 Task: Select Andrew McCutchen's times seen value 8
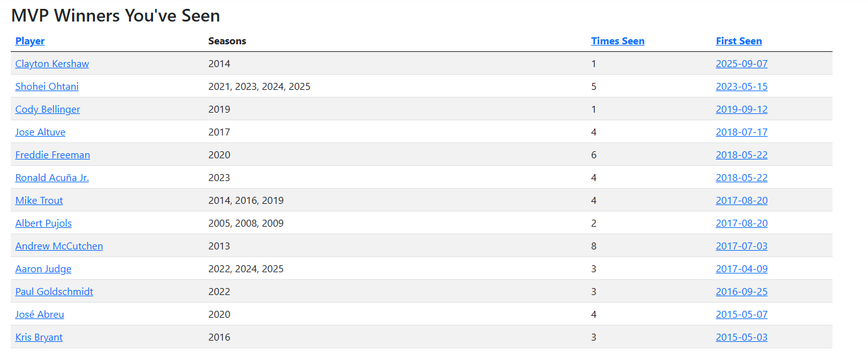593,246
